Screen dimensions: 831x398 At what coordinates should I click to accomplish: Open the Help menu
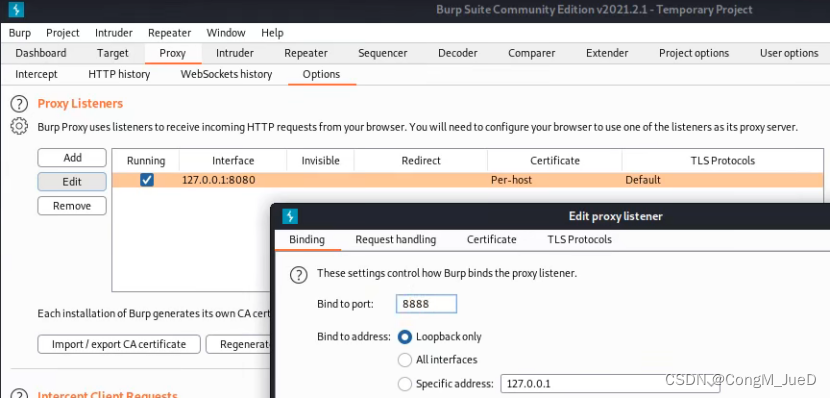point(272,33)
